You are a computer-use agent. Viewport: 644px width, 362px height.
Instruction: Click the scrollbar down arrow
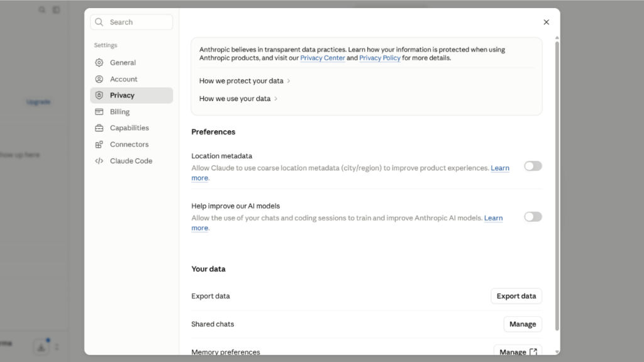tap(557, 352)
